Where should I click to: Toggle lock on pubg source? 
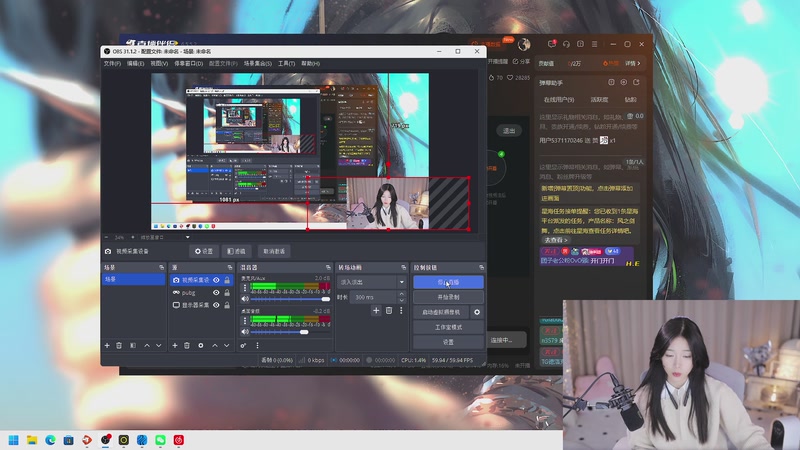(x=227, y=292)
